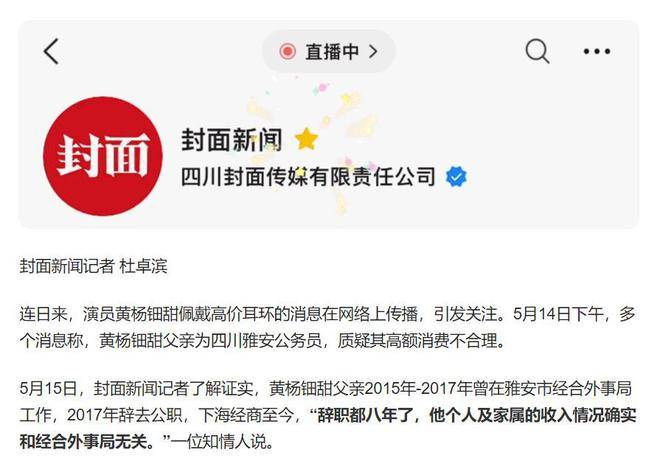
Task: Expand the 直播中 chevron arrow
Action: pyautogui.click(x=373, y=51)
